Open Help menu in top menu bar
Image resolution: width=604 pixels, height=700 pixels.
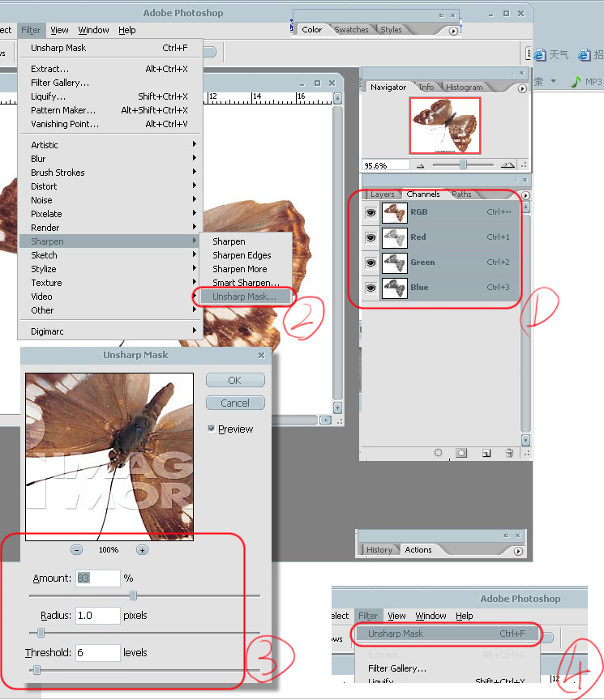126,30
